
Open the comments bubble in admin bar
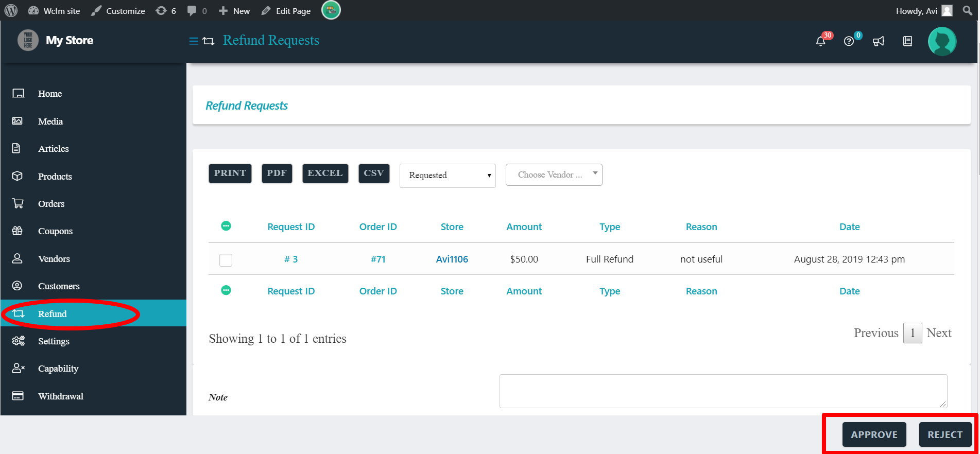pos(197,11)
